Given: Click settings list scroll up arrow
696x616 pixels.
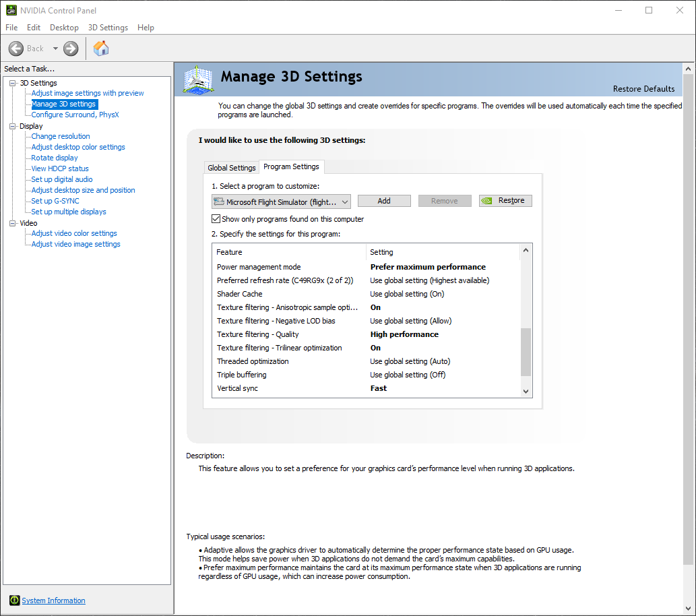Looking at the screenshot, I should pyautogui.click(x=526, y=251).
